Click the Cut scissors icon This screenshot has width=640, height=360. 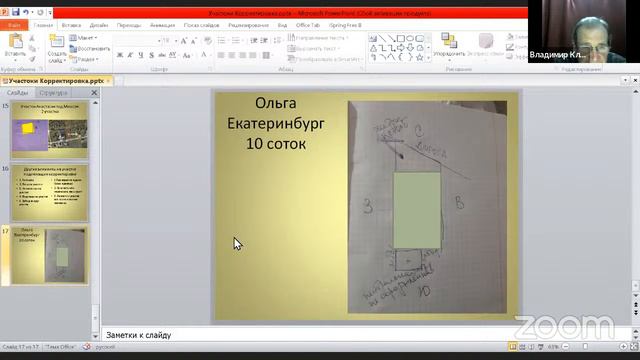point(32,38)
